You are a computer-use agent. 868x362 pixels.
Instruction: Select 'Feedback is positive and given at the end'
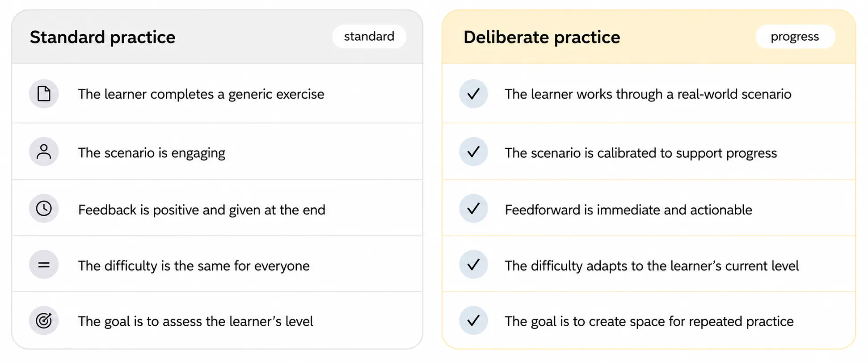[202, 210]
